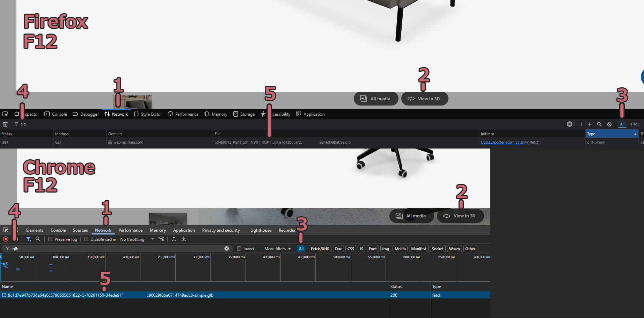Sort by Firefox Type column header
The image size is (644, 318).
(x=612, y=134)
